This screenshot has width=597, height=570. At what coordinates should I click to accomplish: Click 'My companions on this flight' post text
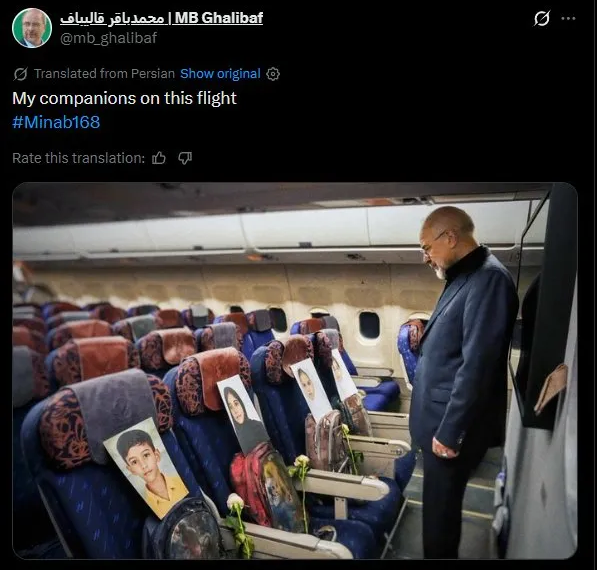pos(125,98)
